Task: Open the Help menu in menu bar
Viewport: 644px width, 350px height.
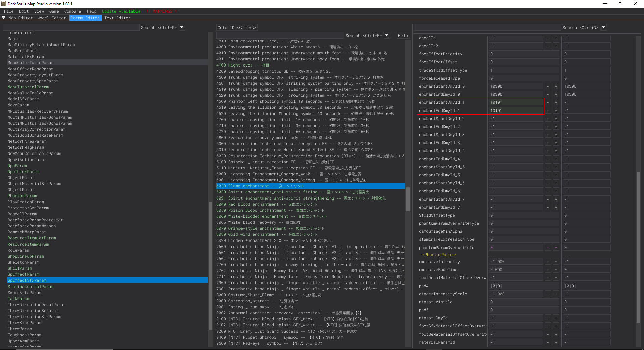Action: tap(92, 11)
